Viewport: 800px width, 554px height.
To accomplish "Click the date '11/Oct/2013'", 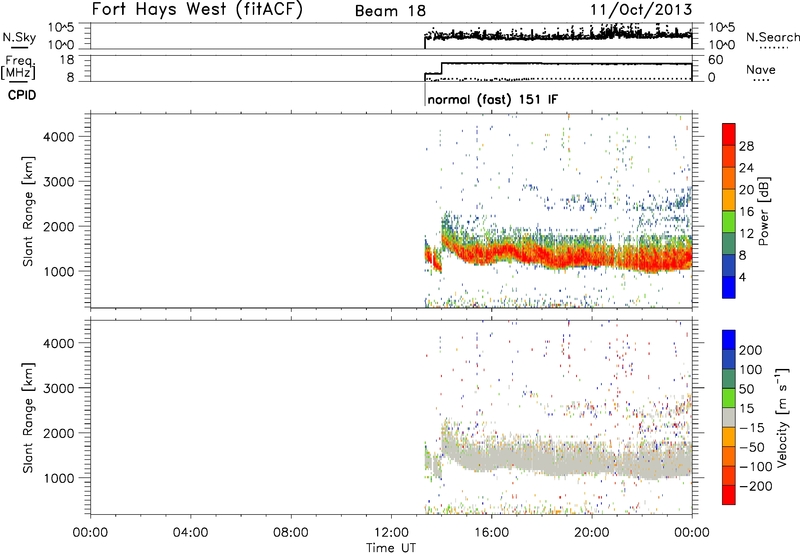I will pos(641,9).
